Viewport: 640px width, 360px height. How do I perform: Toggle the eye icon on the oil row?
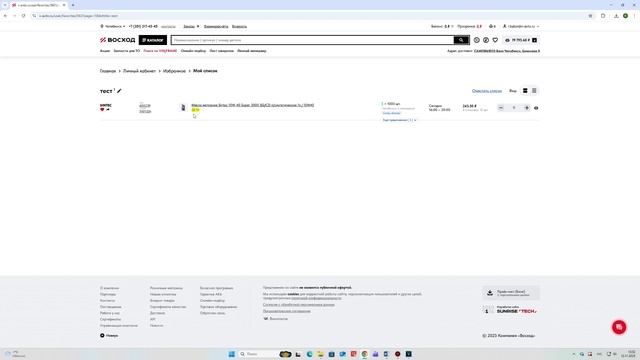pyautogui.click(x=536, y=108)
